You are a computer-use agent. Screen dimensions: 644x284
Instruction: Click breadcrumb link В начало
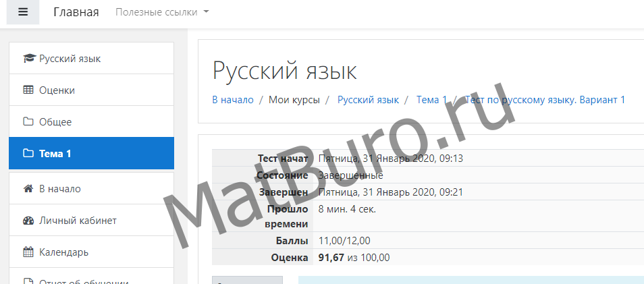(233, 100)
